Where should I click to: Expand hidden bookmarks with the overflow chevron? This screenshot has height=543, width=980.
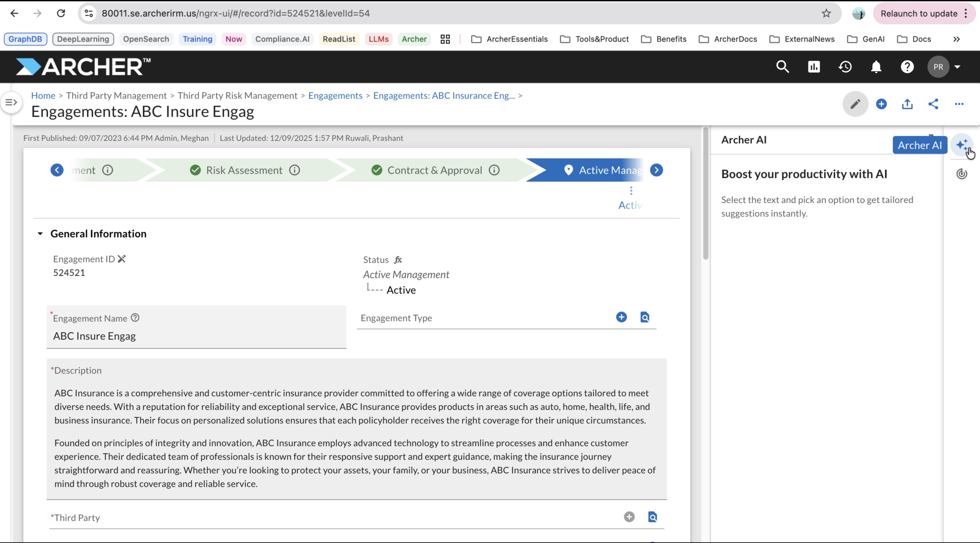956,39
